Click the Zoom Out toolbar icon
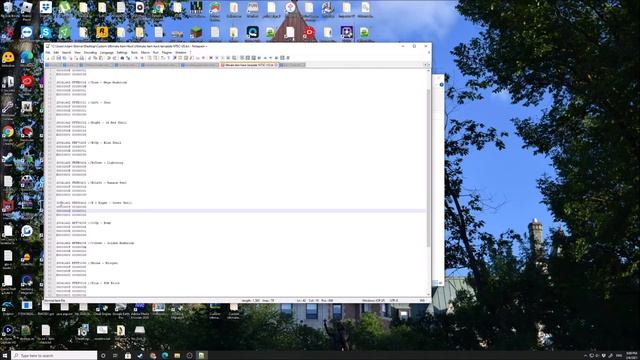Image resolution: width=640 pixels, height=360 pixels. [142, 58]
